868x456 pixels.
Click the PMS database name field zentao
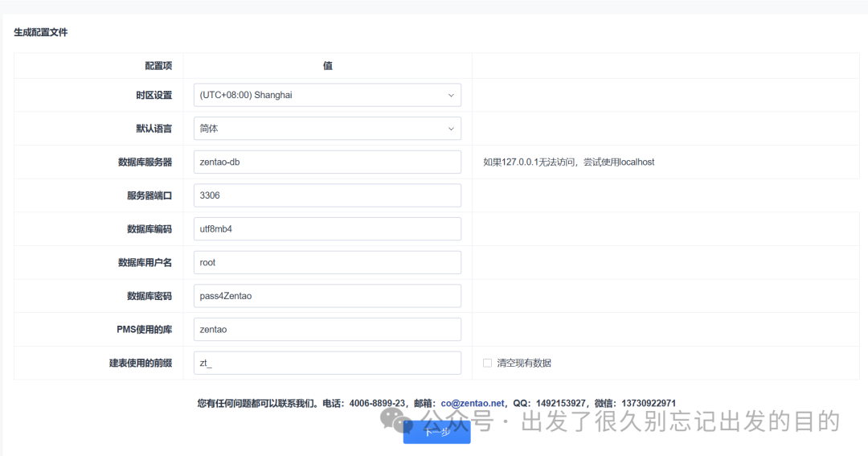pyautogui.click(x=327, y=330)
